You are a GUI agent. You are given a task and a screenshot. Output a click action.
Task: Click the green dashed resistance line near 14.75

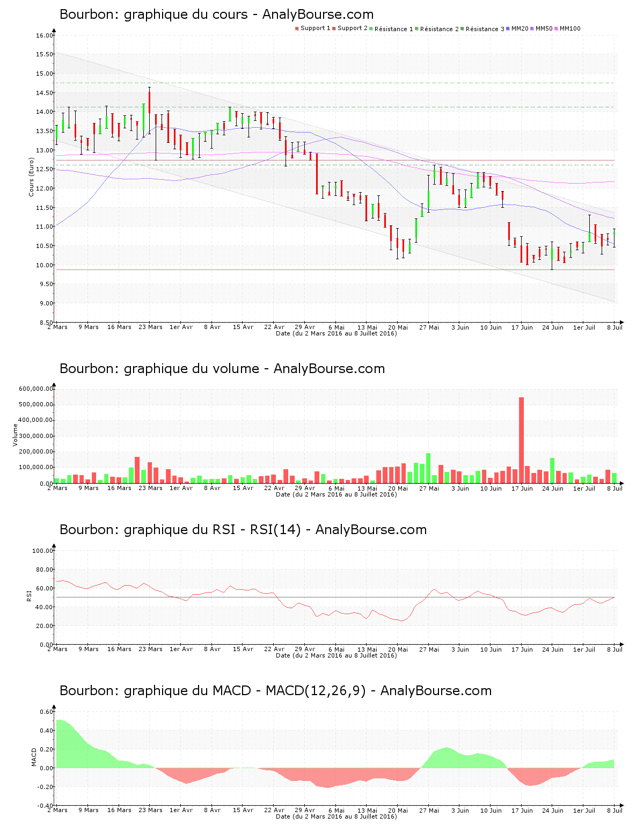coord(335,83)
